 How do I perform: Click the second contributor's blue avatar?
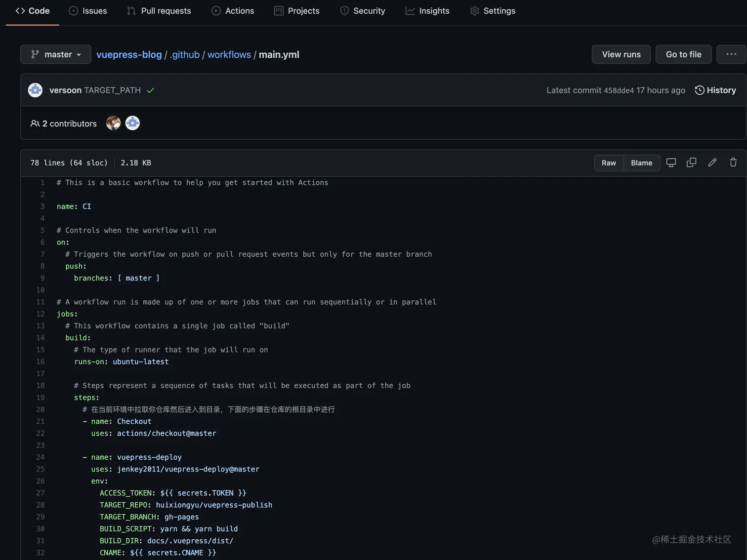132,123
